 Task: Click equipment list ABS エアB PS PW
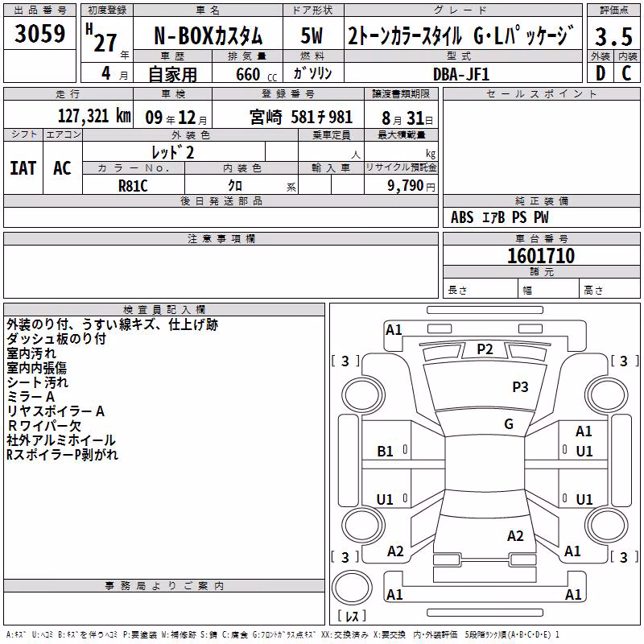(499, 217)
